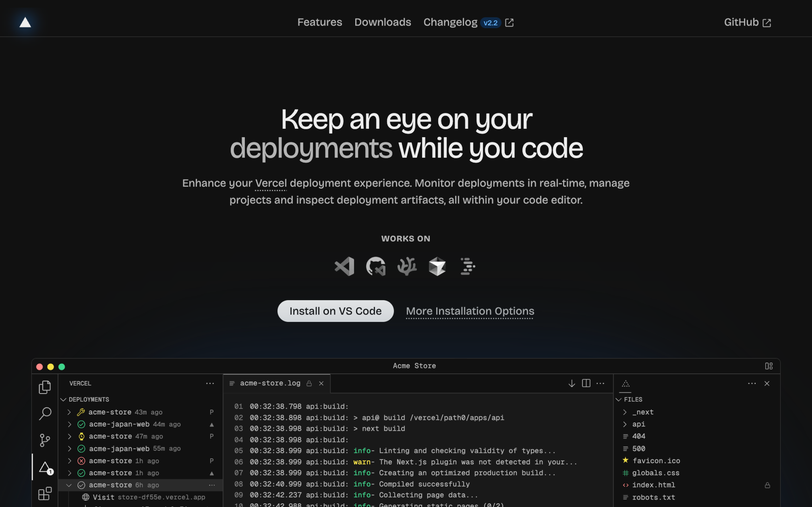Screen dimensions: 812x507
Task: Select the acme-store.log editor tab
Action: pyautogui.click(x=270, y=383)
